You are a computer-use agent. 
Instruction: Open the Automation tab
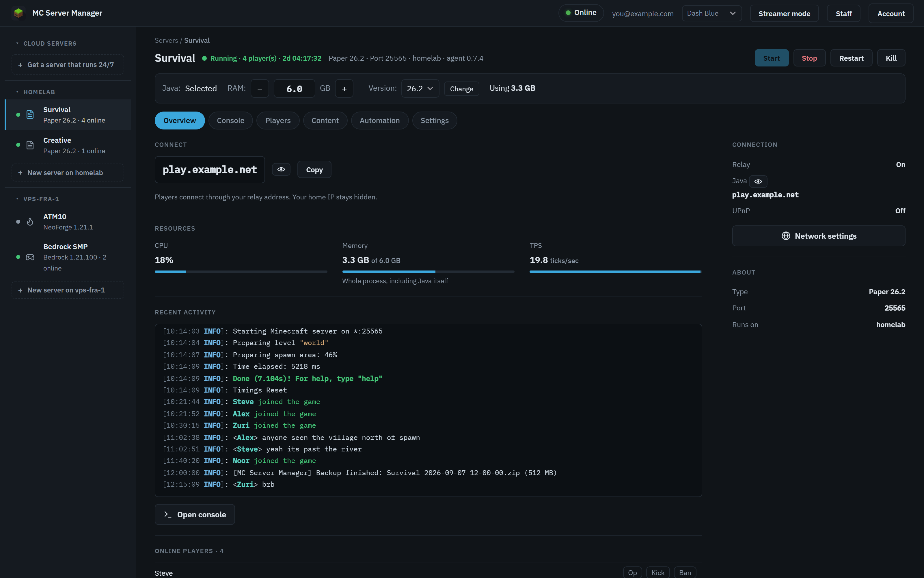(379, 121)
